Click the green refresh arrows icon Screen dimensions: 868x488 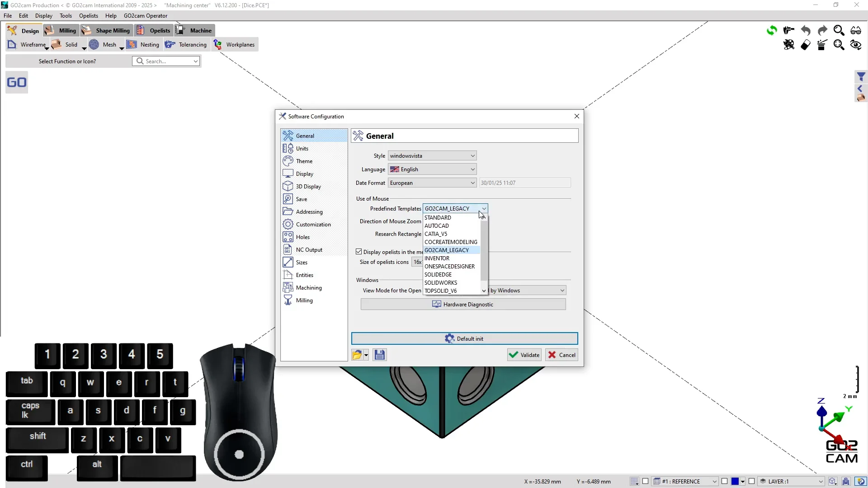click(772, 30)
